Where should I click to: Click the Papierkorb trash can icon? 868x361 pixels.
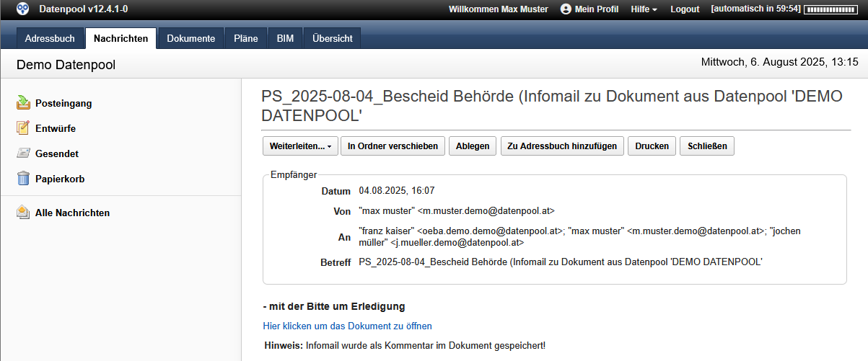point(23,179)
